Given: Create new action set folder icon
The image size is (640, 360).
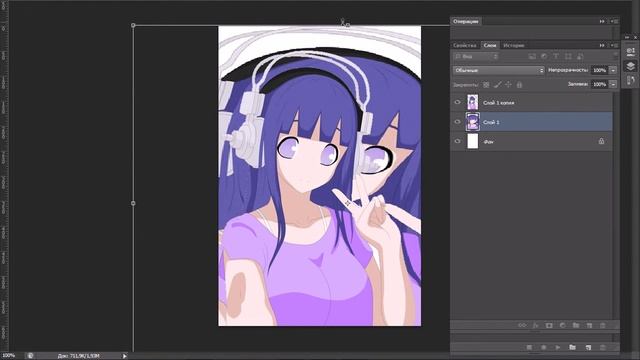Looking at the screenshot, I should coord(572,347).
